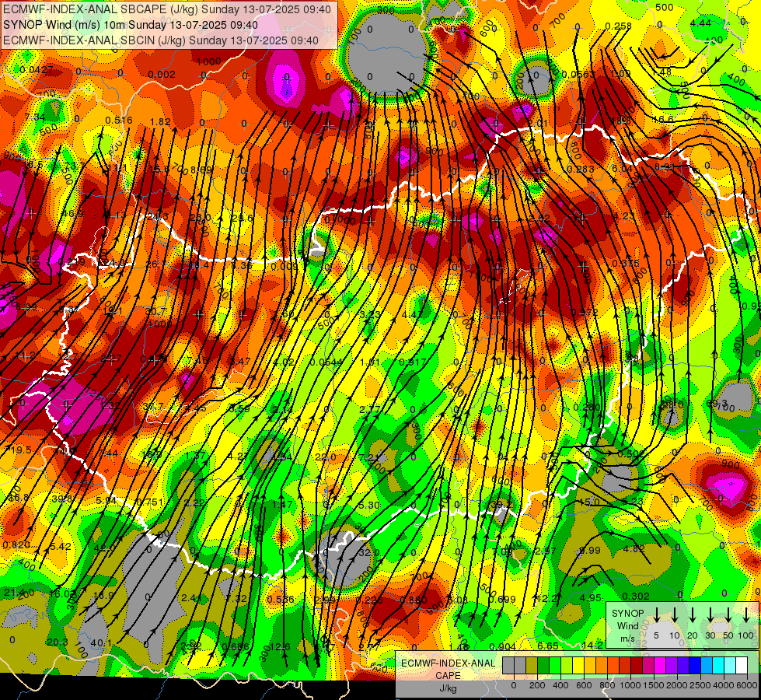Click the '0.917' value on the map
The width and height of the screenshot is (761, 700).
[x=413, y=362]
